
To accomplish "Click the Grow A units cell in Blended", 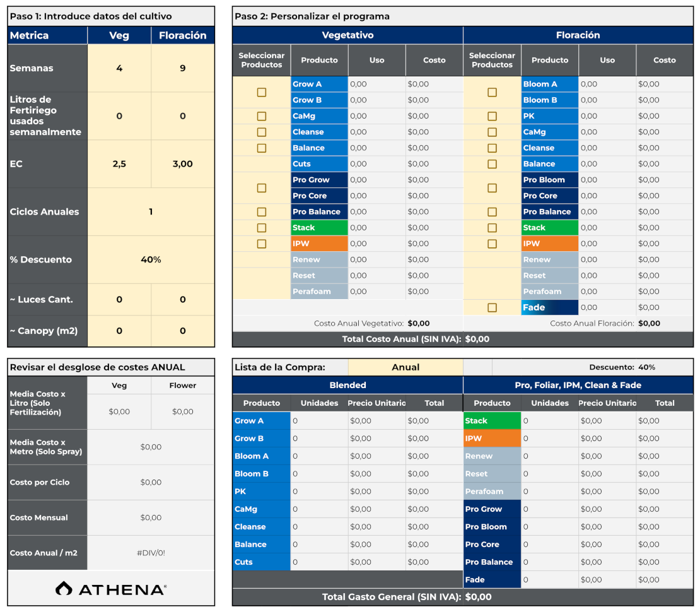I will coord(319,420).
